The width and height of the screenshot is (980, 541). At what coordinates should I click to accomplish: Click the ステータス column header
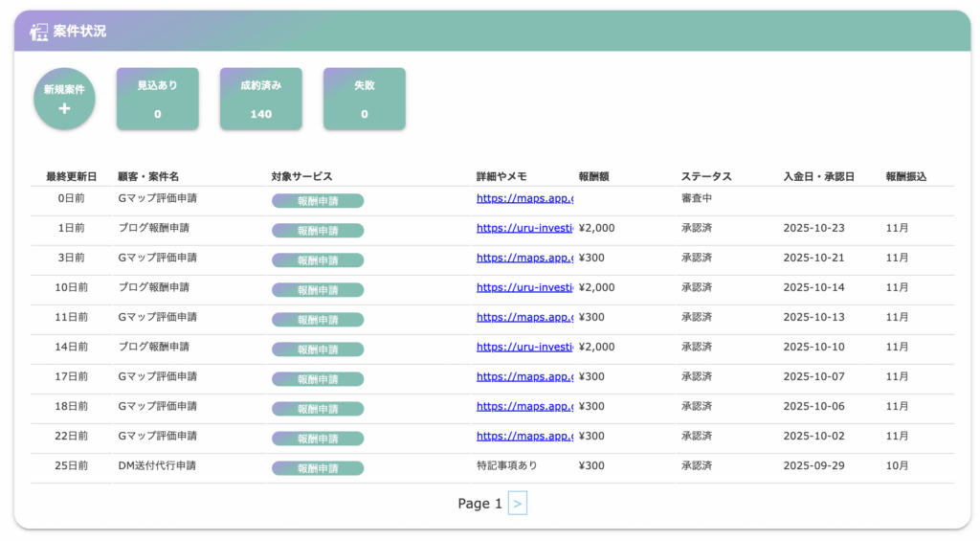[x=705, y=177]
